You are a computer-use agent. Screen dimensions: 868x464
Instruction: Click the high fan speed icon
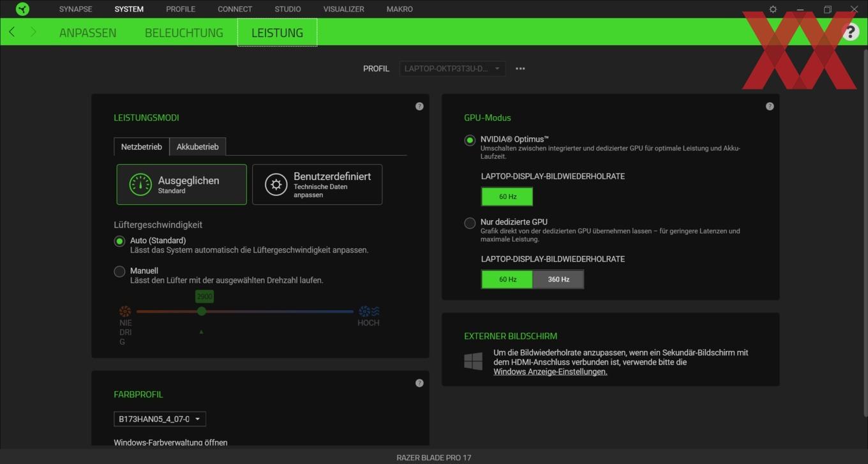coord(369,311)
